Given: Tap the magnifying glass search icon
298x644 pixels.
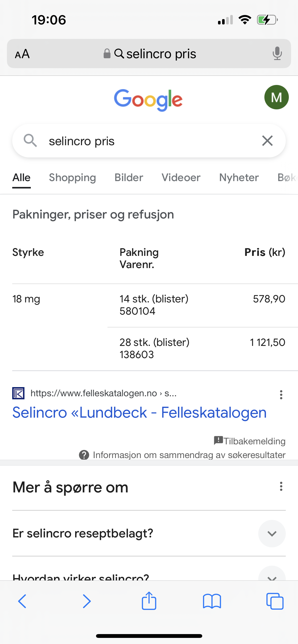Looking at the screenshot, I should click(30, 141).
